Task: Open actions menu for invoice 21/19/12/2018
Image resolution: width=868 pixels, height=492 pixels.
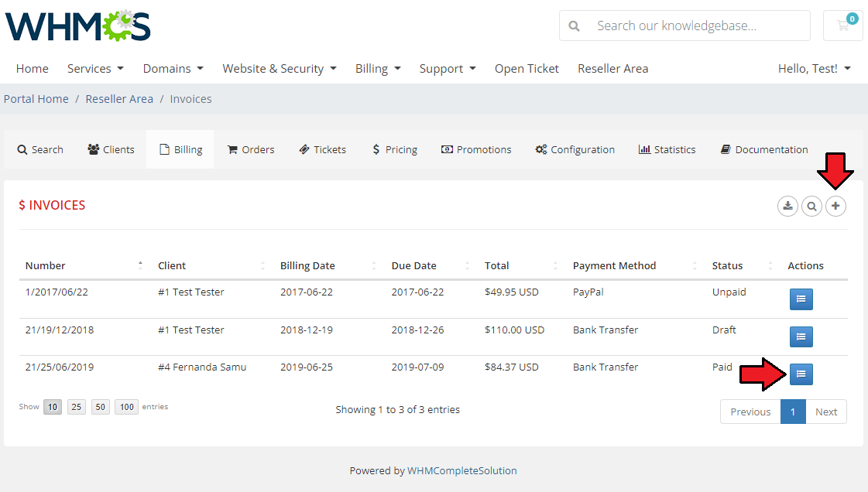Action: (801, 337)
